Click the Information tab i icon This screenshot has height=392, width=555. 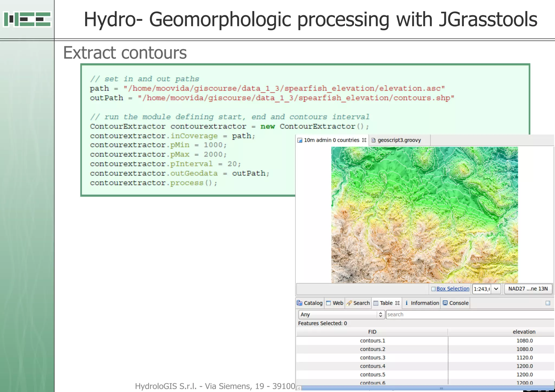(406, 303)
